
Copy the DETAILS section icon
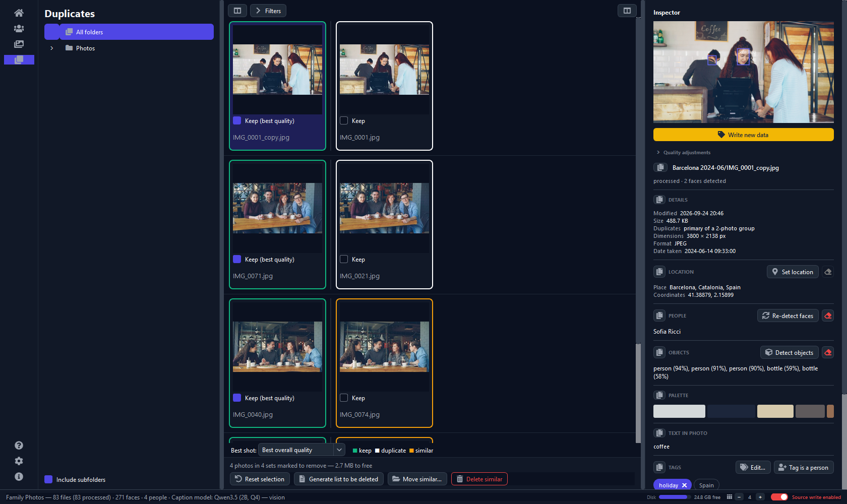pos(659,200)
